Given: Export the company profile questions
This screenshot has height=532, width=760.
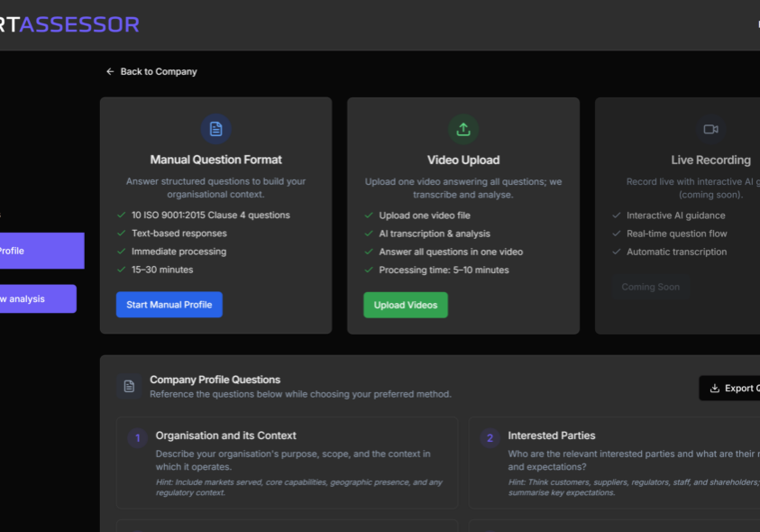Looking at the screenshot, I should coord(730,388).
